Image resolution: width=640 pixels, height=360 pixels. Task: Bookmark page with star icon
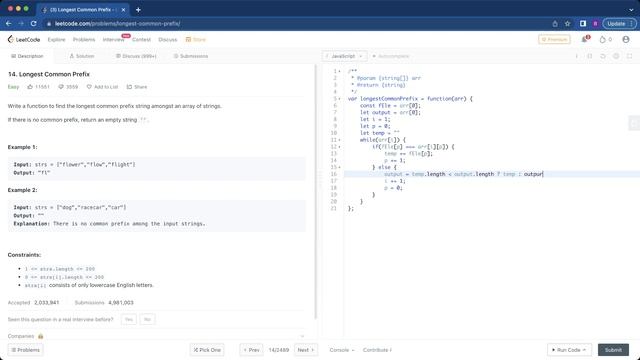(x=567, y=24)
